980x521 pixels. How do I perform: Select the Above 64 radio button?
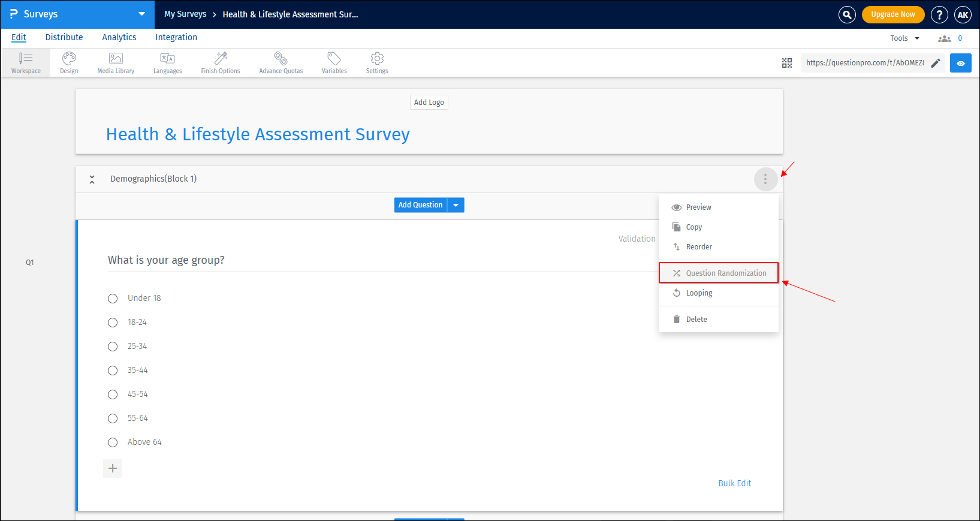tap(113, 442)
